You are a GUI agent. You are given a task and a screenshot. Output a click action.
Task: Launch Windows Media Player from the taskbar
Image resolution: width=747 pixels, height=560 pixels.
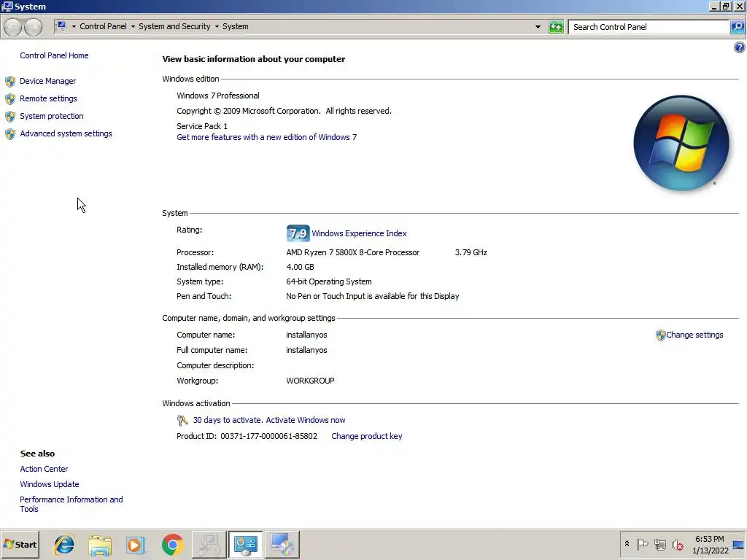[x=136, y=545]
